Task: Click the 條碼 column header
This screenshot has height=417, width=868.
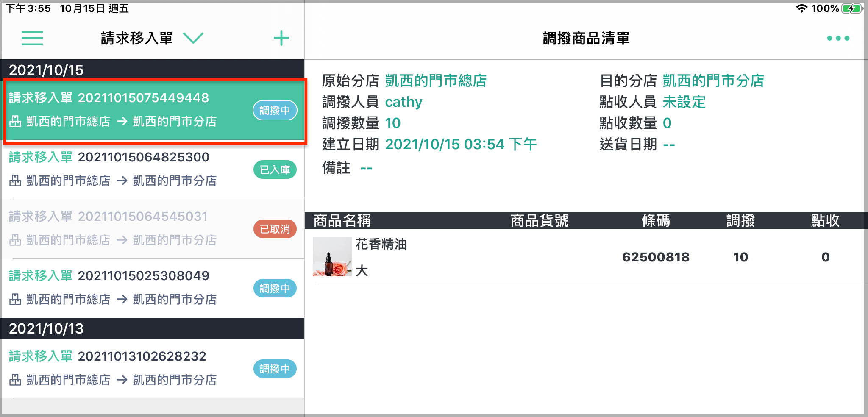Action: coord(656,220)
